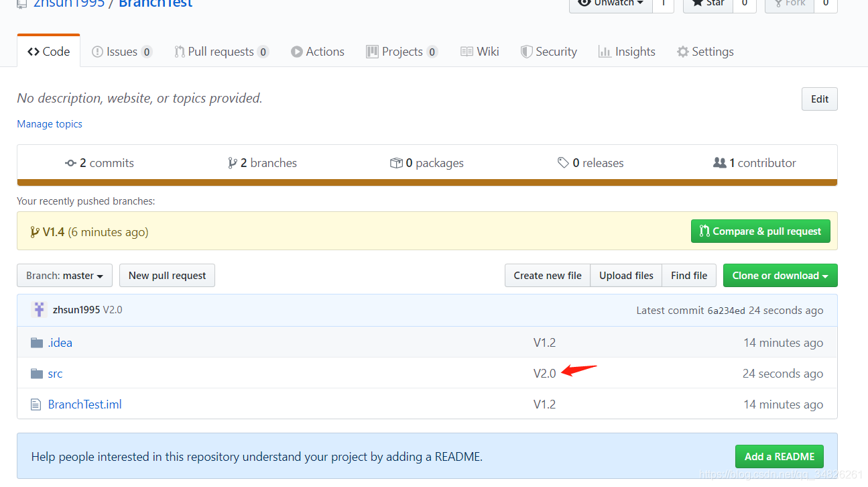Click the Star button
This screenshot has height=487, width=868.
click(x=708, y=4)
